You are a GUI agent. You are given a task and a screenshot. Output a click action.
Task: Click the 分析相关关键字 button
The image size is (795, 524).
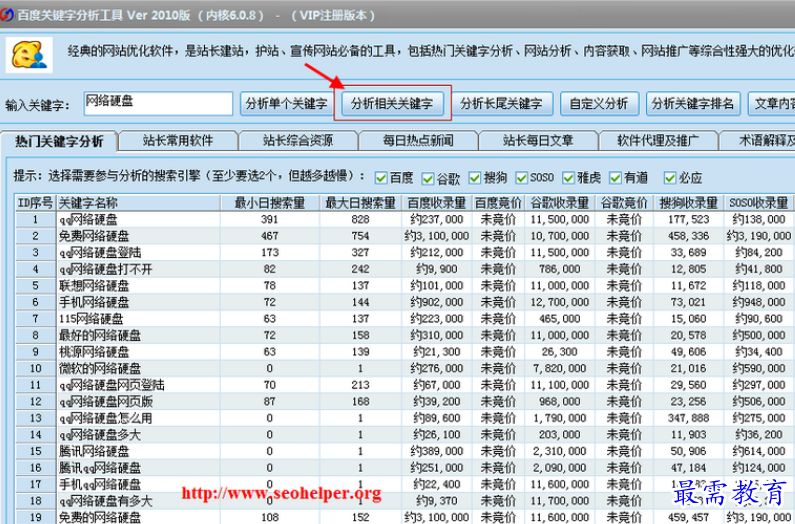pos(392,104)
